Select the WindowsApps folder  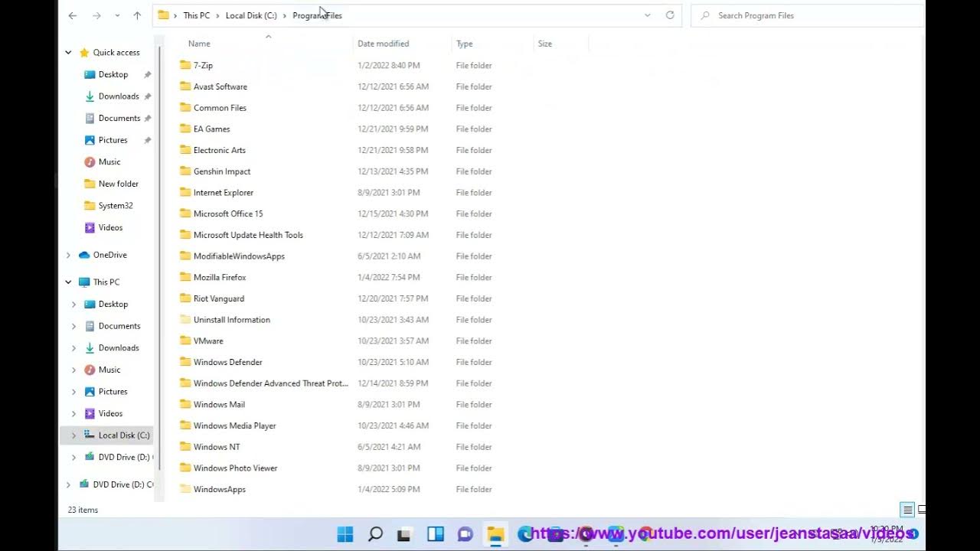219,489
